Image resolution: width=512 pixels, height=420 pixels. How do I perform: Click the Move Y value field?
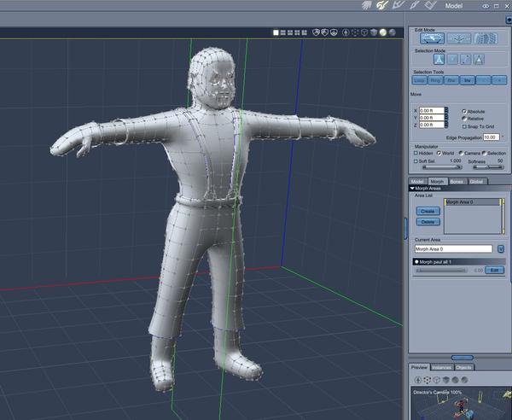[x=432, y=118]
